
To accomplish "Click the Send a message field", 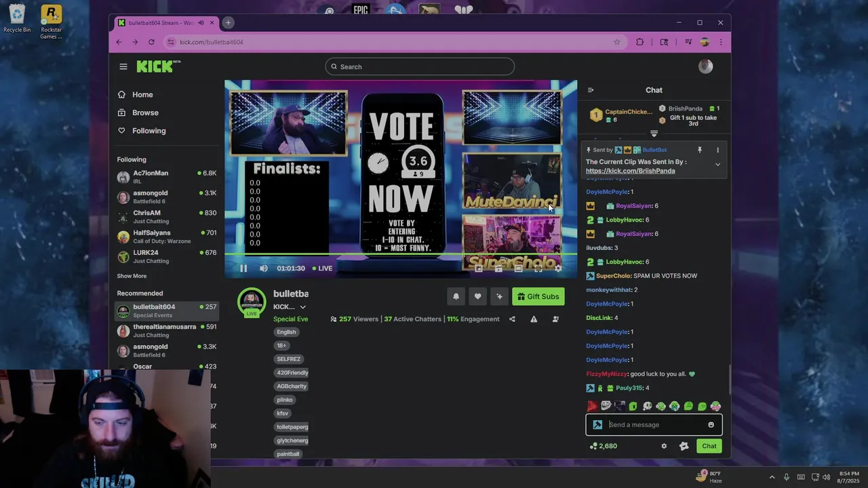I will (x=654, y=425).
